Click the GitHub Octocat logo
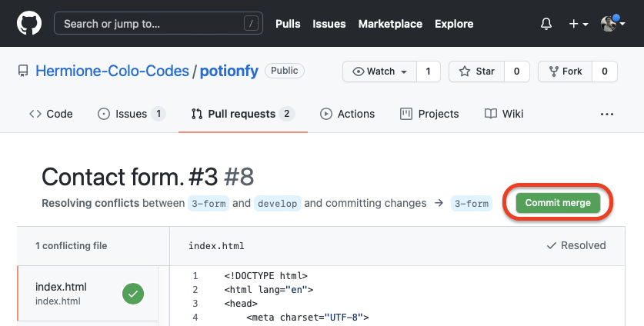 [x=28, y=24]
